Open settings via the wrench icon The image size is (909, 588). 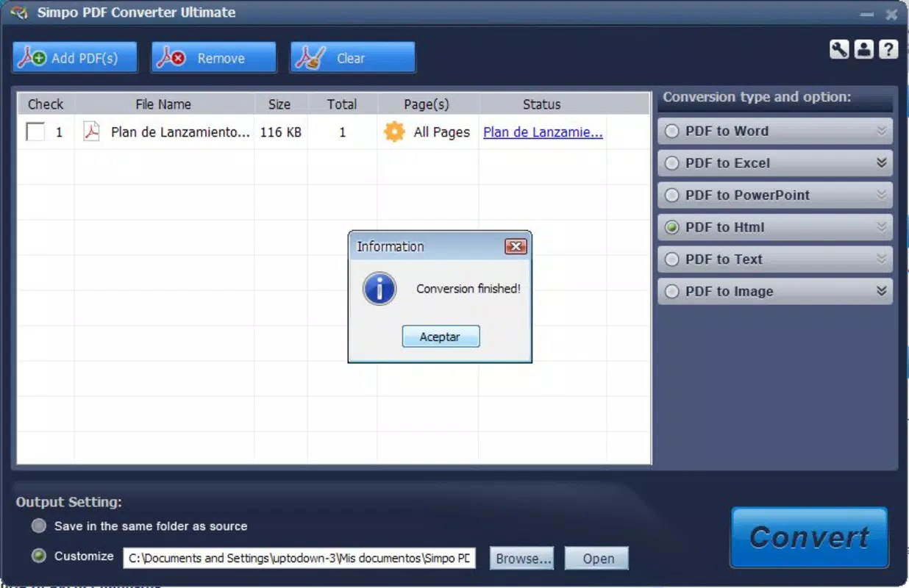click(x=839, y=49)
